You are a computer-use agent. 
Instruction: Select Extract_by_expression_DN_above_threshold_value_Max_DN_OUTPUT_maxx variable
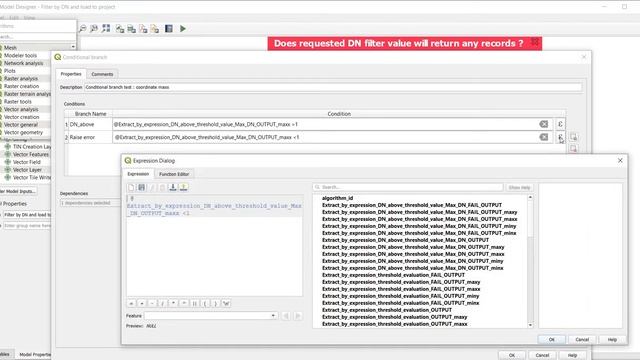point(413,254)
